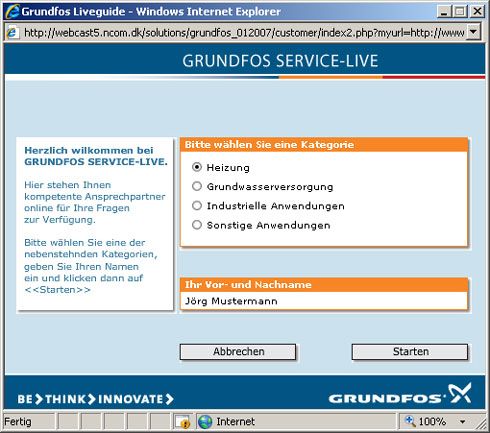Click the Grundfos logo in the footer
Screen dimensions: 490x433
tap(400, 394)
